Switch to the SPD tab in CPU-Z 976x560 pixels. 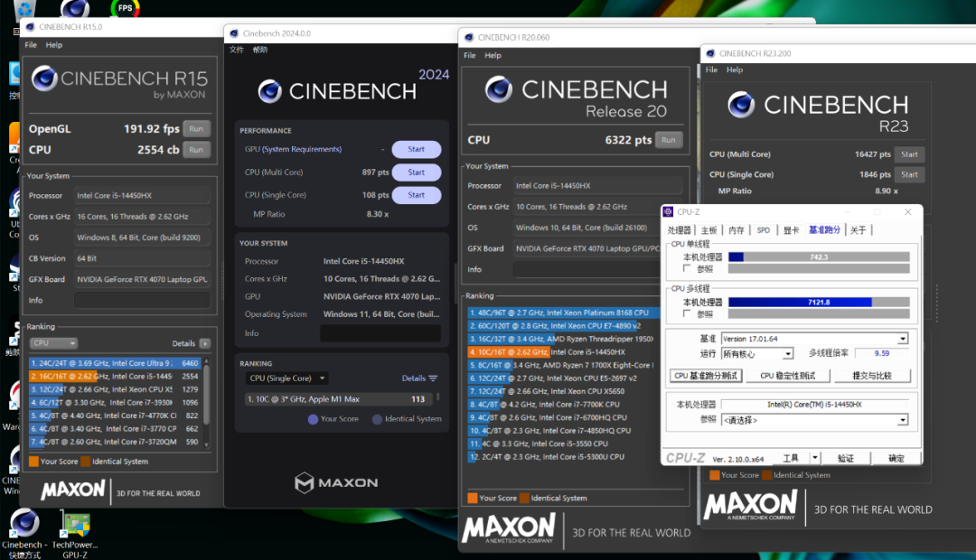(x=763, y=230)
